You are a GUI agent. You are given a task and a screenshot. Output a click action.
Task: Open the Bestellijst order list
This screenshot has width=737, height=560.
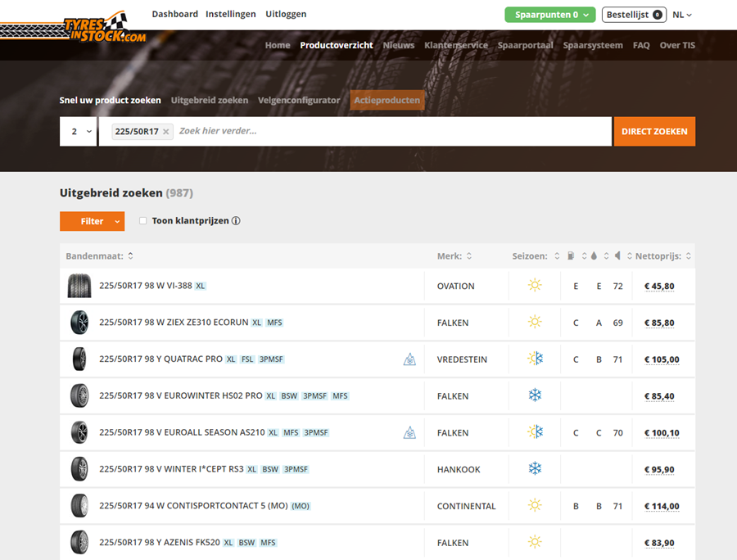click(634, 15)
